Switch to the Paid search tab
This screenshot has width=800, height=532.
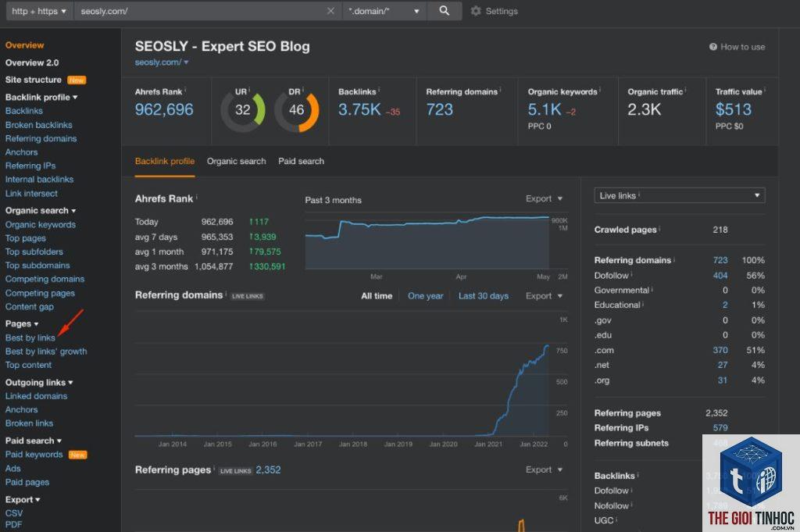pos(301,161)
